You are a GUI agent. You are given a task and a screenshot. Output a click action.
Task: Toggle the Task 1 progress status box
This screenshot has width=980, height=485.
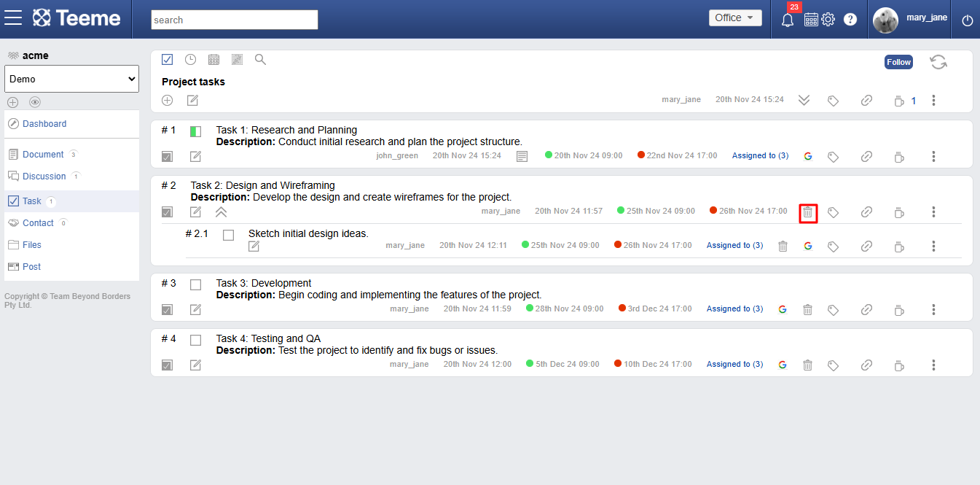[195, 131]
